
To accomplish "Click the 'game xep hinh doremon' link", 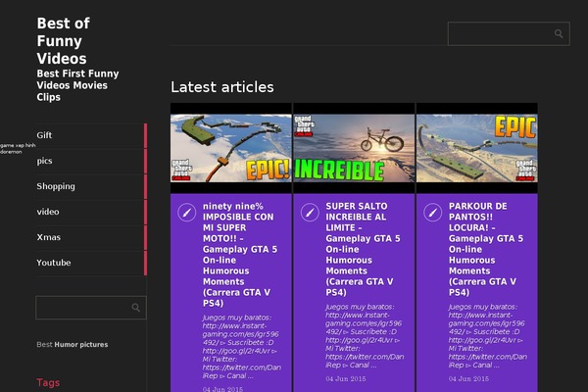I will pos(18,148).
